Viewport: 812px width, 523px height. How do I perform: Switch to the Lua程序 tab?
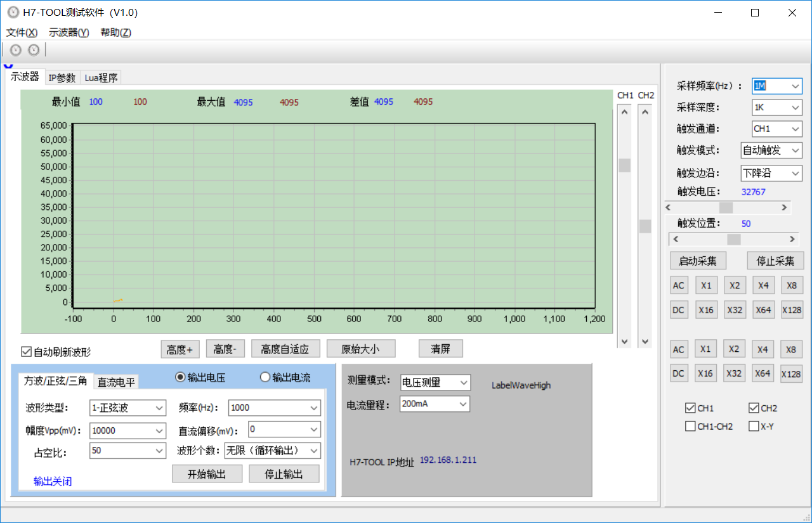point(101,78)
